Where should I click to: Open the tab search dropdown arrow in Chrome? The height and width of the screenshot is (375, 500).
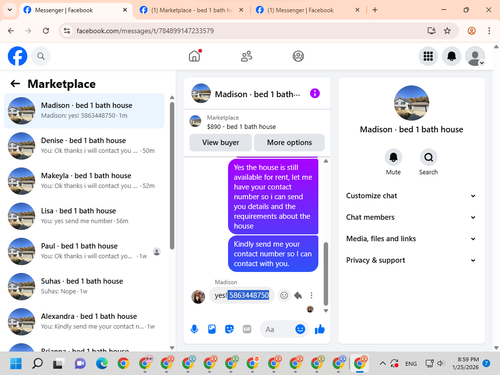pyautogui.click(x=10, y=10)
